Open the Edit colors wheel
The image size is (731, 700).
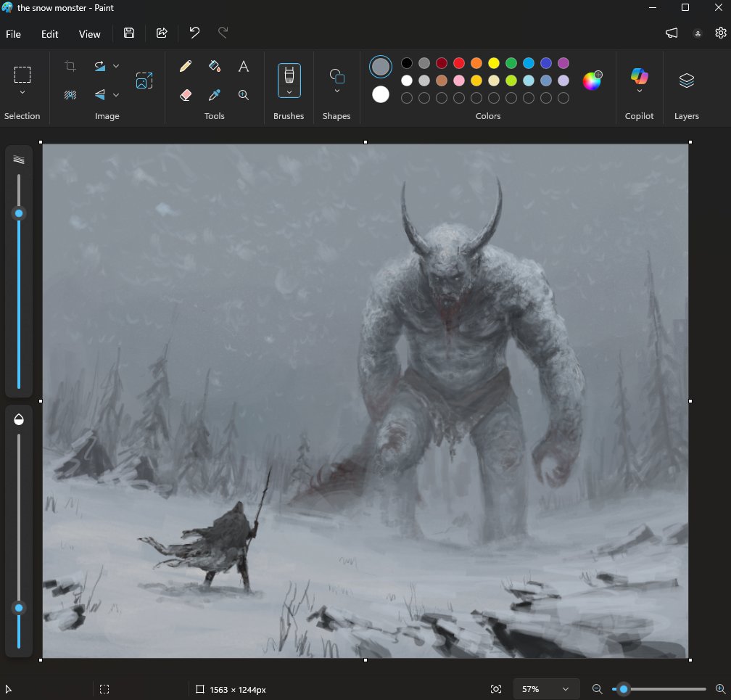592,81
